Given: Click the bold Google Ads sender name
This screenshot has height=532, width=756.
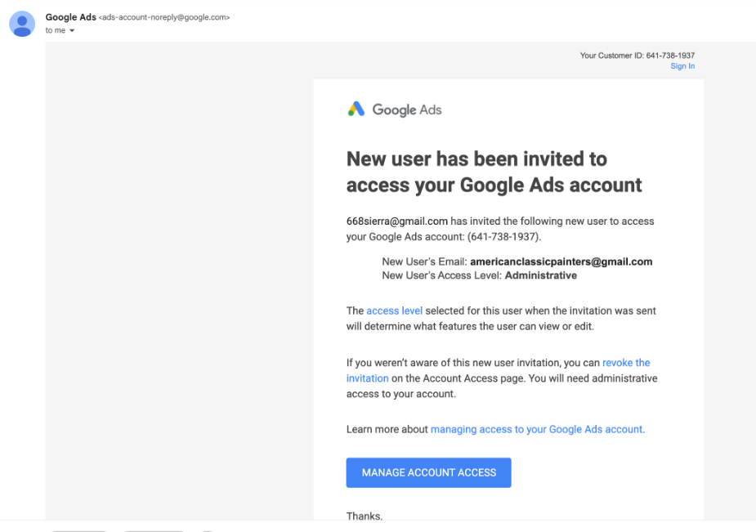Looking at the screenshot, I should (x=70, y=17).
